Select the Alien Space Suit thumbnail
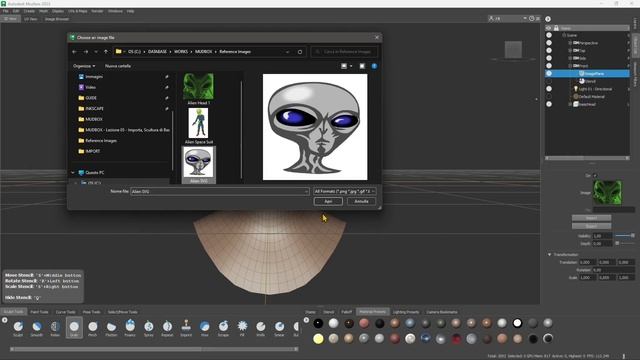 click(198, 126)
